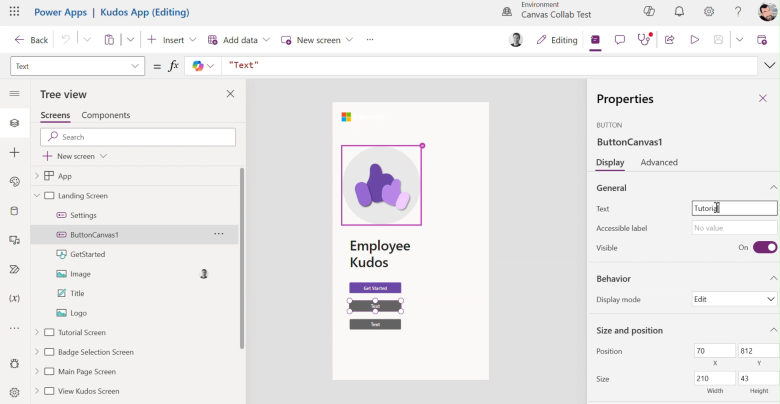Select the Display tab
This screenshot has height=404, width=780.
click(610, 162)
